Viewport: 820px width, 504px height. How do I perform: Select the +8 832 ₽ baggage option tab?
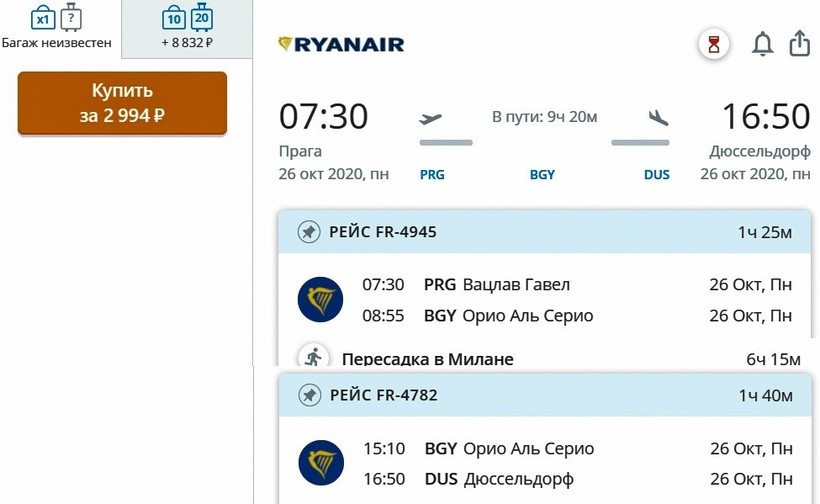188,29
